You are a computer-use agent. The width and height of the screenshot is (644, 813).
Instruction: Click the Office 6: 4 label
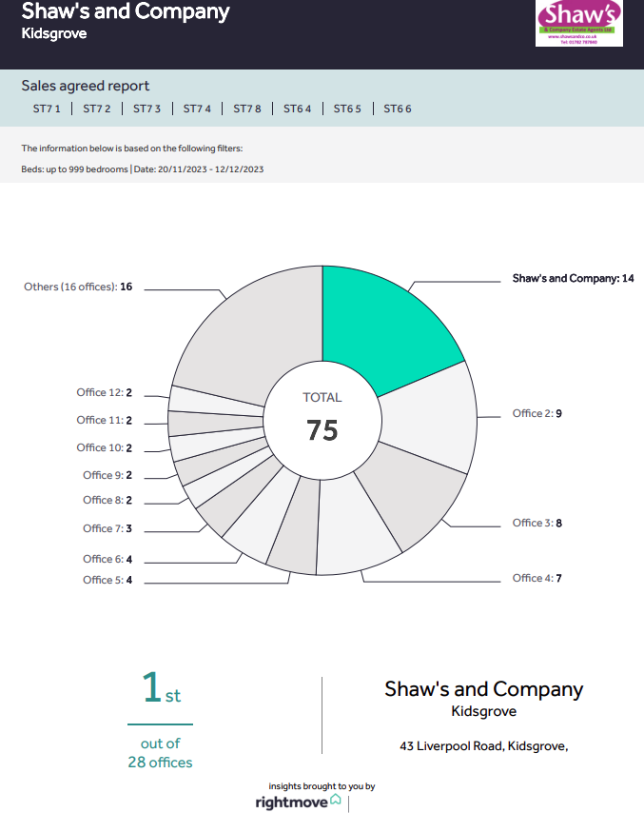107,559
